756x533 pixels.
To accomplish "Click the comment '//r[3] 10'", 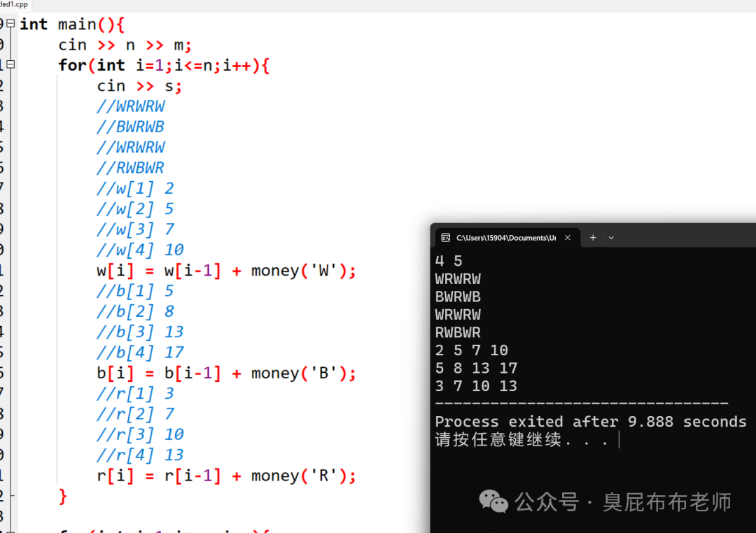I will coord(140,434).
